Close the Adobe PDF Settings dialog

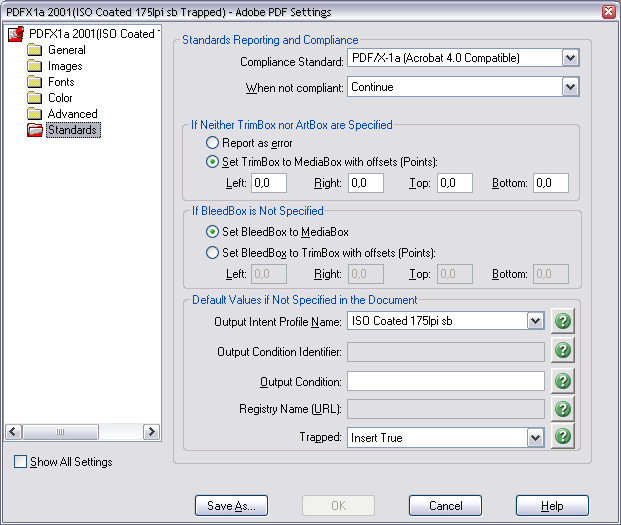609,11
